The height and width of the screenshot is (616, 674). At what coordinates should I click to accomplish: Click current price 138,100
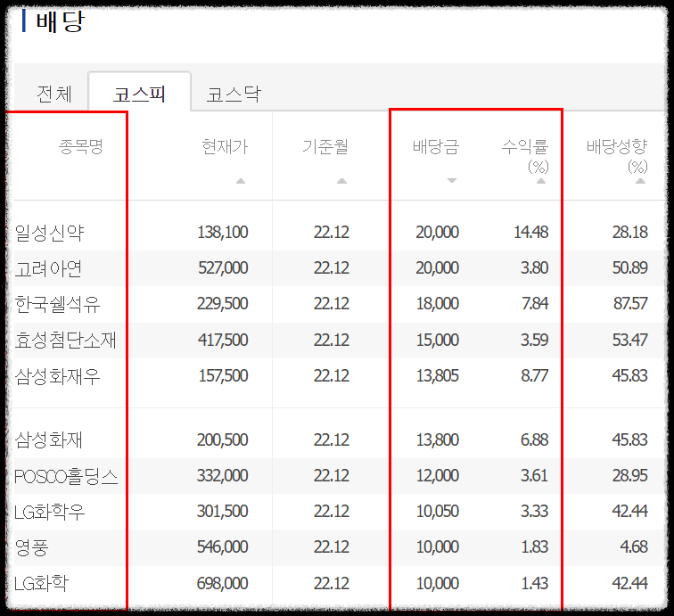pos(223,233)
